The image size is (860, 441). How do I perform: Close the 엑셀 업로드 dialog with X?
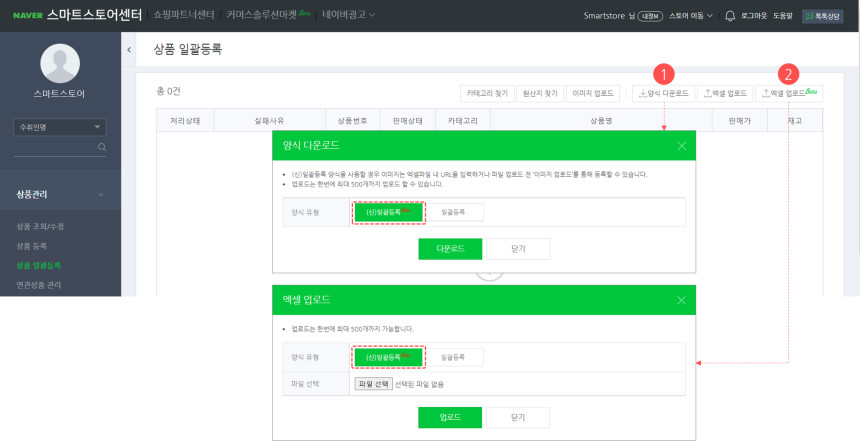(682, 300)
